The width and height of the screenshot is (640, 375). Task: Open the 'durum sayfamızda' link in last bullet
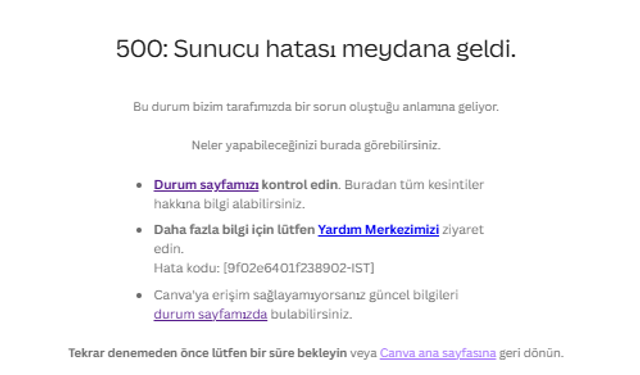point(210,314)
